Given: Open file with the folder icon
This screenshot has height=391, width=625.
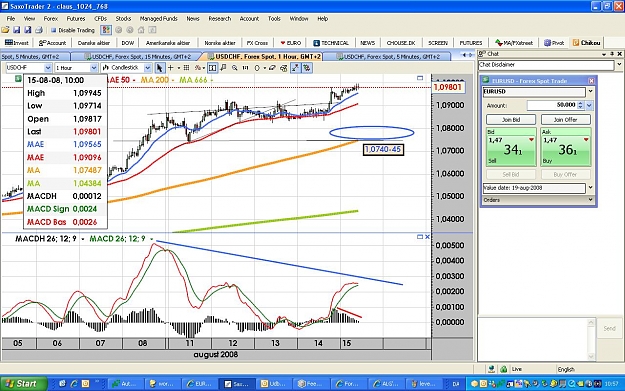Looking at the screenshot, I should [6, 30].
